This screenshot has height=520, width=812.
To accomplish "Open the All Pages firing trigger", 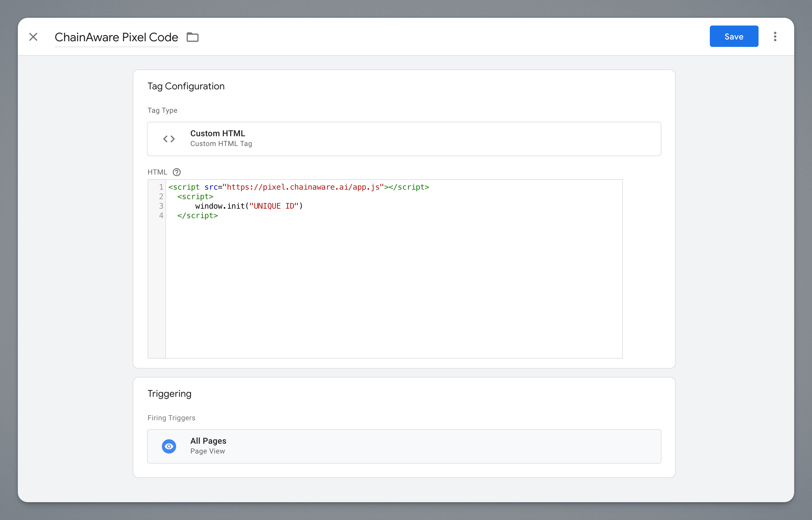I will click(404, 446).
